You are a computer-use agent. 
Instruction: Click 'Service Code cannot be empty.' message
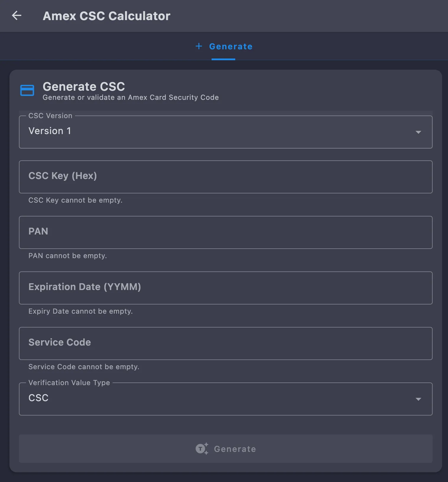point(84,367)
